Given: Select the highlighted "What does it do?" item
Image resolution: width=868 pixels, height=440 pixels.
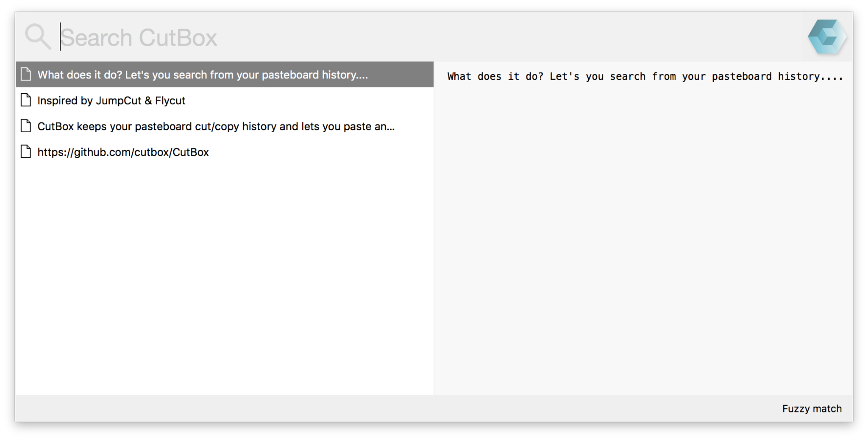Looking at the screenshot, I should click(x=225, y=75).
